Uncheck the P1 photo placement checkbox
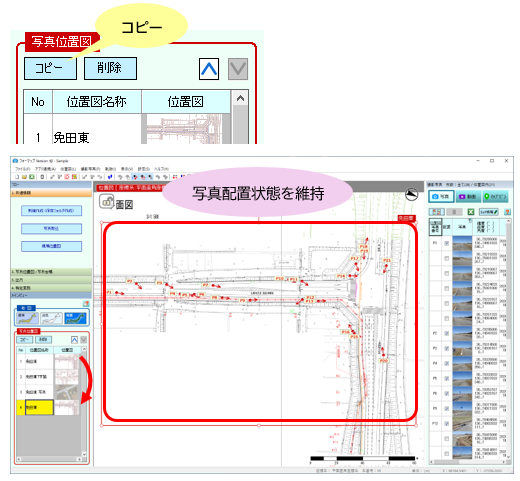The height and width of the screenshot is (481, 520). pyautogui.click(x=447, y=243)
